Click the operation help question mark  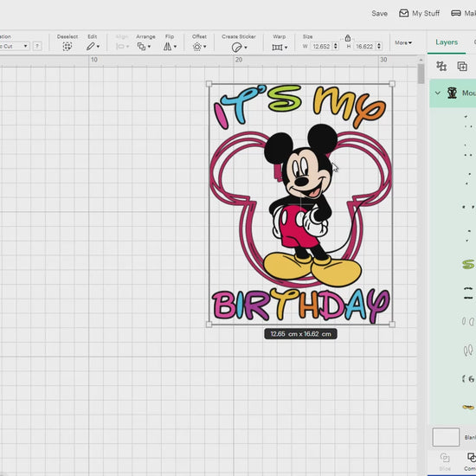click(x=37, y=46)
